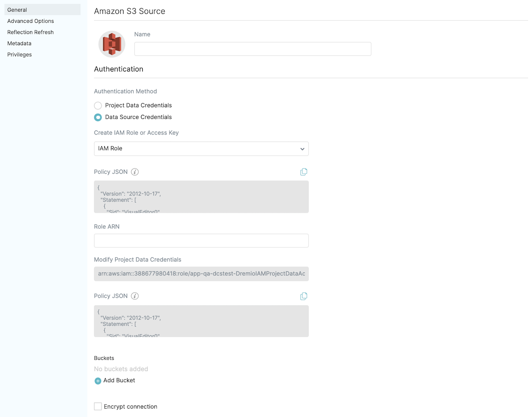
Task: Enable the Encrypt connection checkbox
Action: (x=98, y=406)
